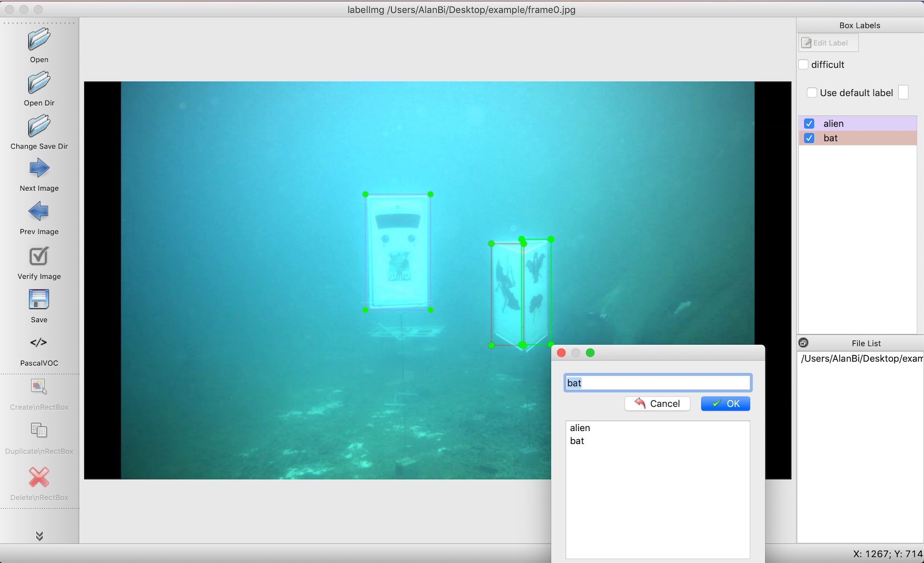This screenshot has height=563, width=924.
Task: Select alien in label dialog list
Action: pyautogui.click(x=580, y=428)
